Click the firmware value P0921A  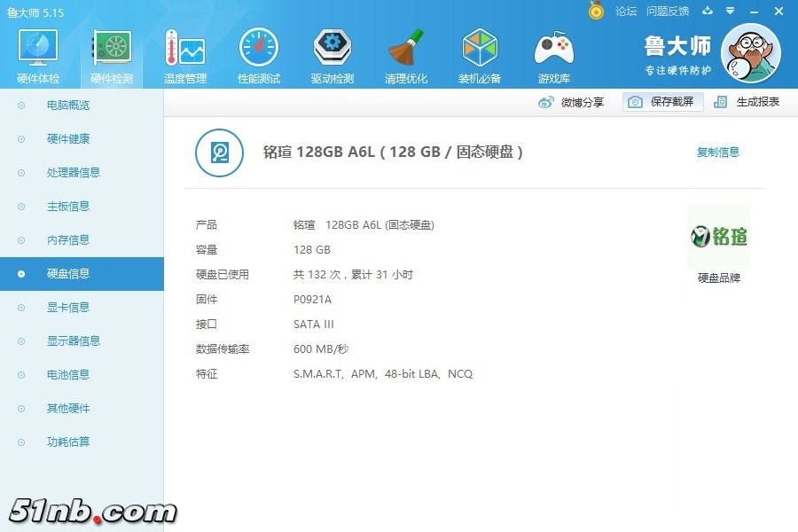pos(312,300)
